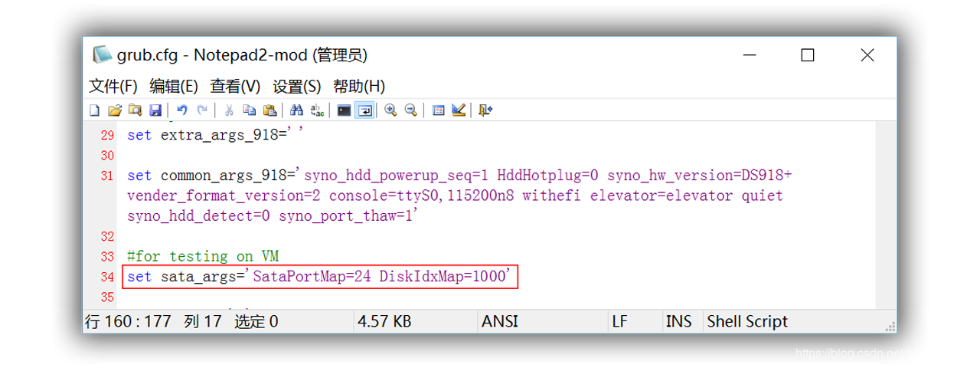Open the 查看(V) menu
This screenshot has height=368, width=980.
click(235, 86)
